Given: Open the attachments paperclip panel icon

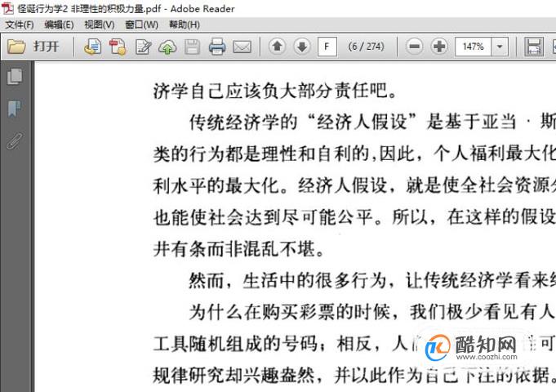Looking at the screenshot, I should point(15,140).
